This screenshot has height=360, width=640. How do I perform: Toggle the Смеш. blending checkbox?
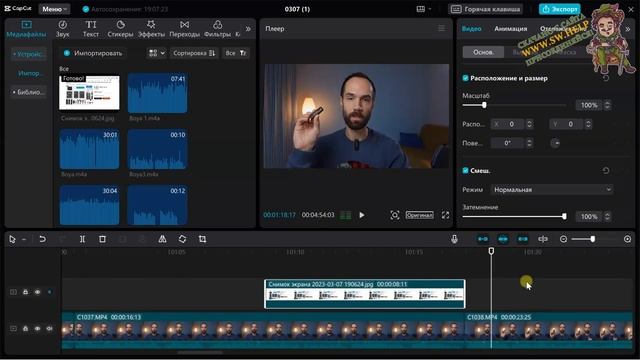[x=465, y=171]
